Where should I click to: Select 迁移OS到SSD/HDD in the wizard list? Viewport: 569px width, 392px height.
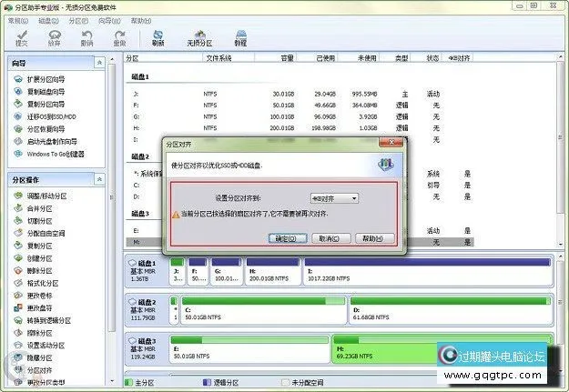pyautogui.click(x=51, y=116)
